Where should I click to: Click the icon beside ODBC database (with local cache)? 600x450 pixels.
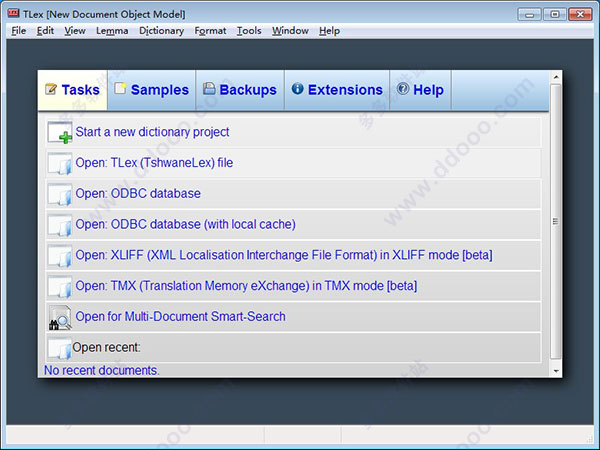tap(60, 225)
